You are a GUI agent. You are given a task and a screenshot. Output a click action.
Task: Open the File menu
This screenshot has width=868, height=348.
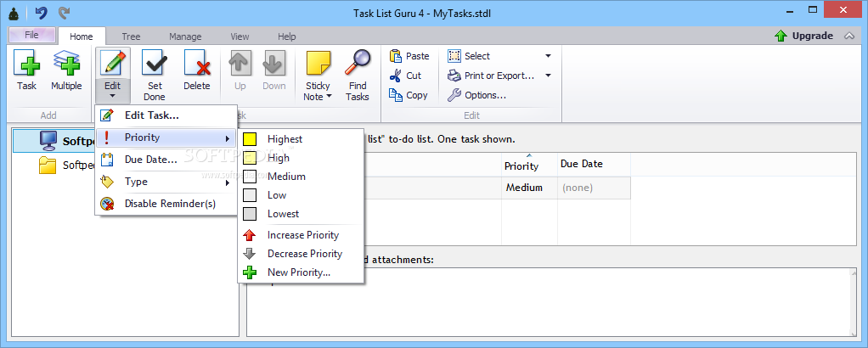pyautogui.click(x=31, y=35)
